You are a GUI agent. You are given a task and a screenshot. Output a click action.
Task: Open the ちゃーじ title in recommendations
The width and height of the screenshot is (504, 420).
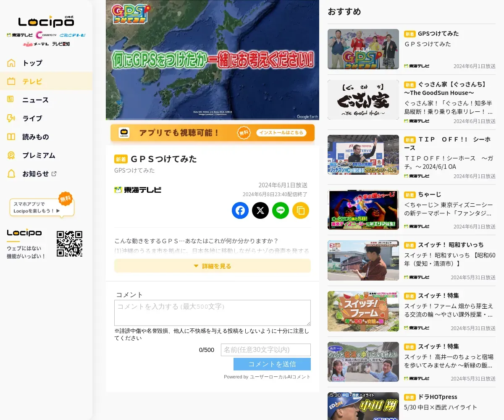[x=430, y=194]
